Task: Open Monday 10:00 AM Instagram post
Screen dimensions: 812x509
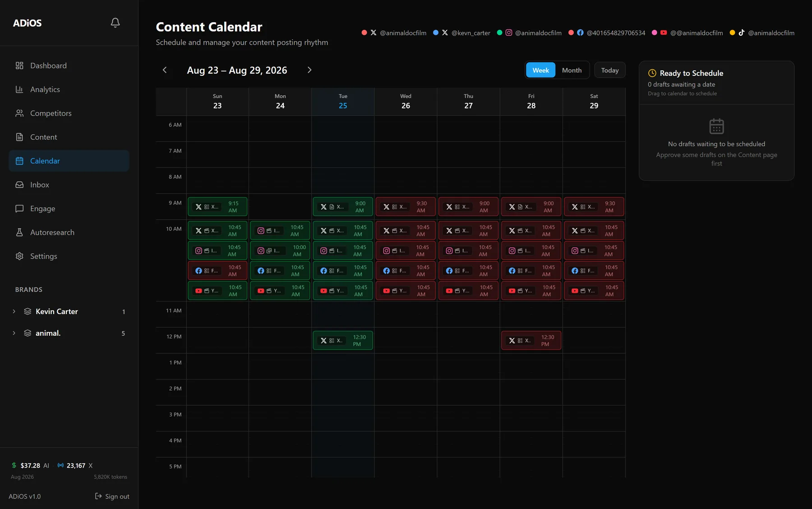Action: pos(280,250)
